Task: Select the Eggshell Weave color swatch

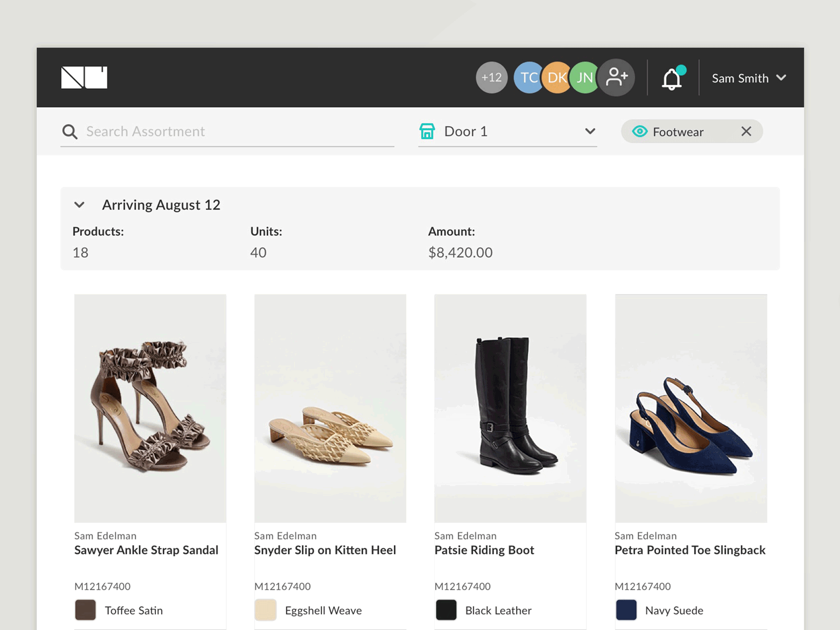Action: point(266,610)
